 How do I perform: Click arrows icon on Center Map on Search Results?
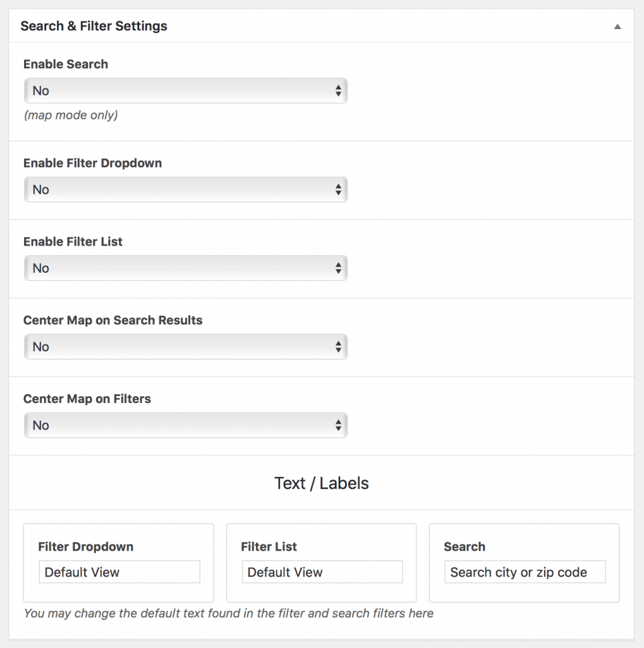coord(338,347)
